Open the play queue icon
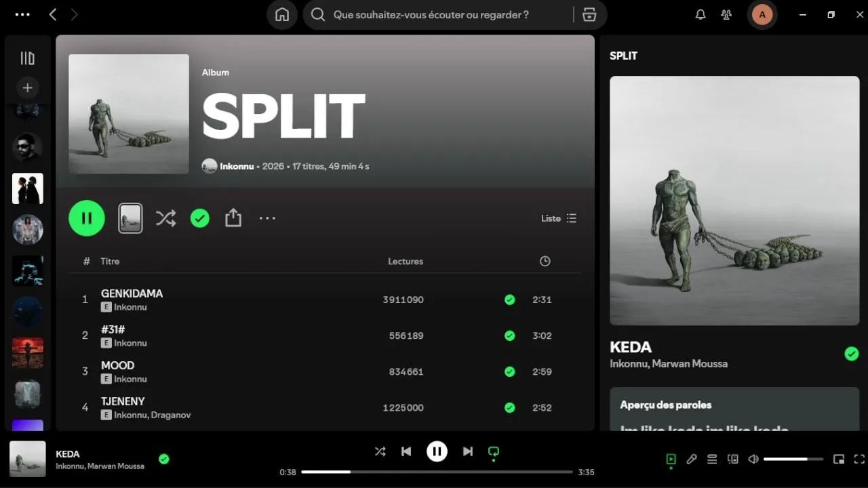The width and height of the screenshot is (868, 488). [712, 459]
